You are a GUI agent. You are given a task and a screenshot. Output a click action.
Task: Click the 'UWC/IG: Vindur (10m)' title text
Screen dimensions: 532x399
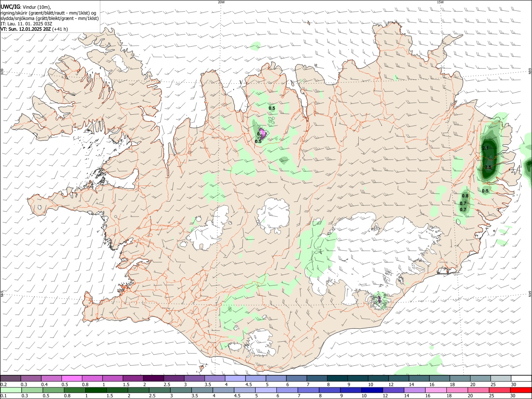pyautogui.click(x=26, y=7)
